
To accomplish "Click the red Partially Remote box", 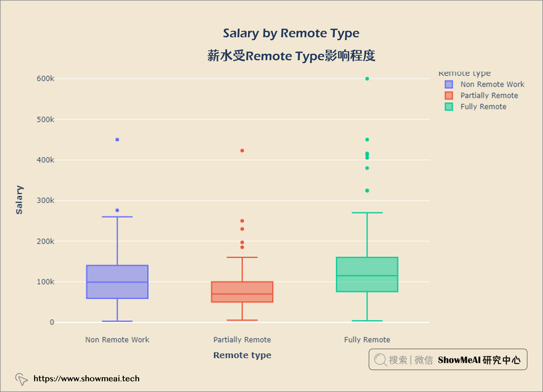I will [x=242, y=292].
